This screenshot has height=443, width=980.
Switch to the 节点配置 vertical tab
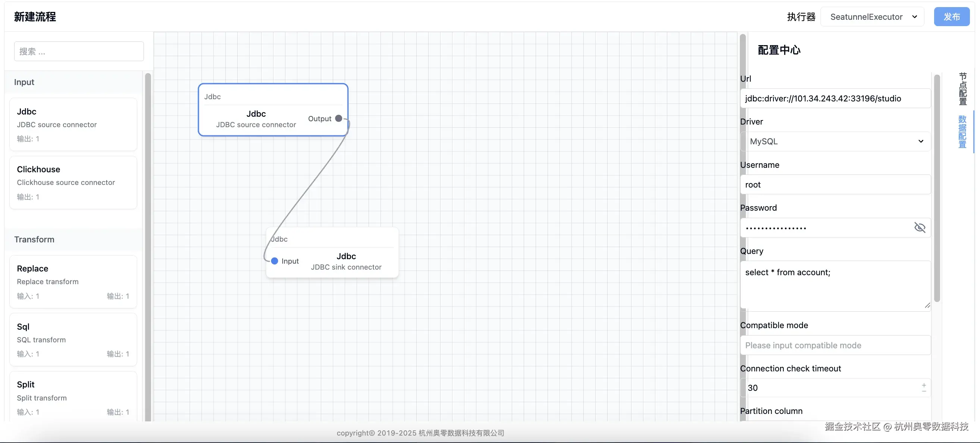962,89
